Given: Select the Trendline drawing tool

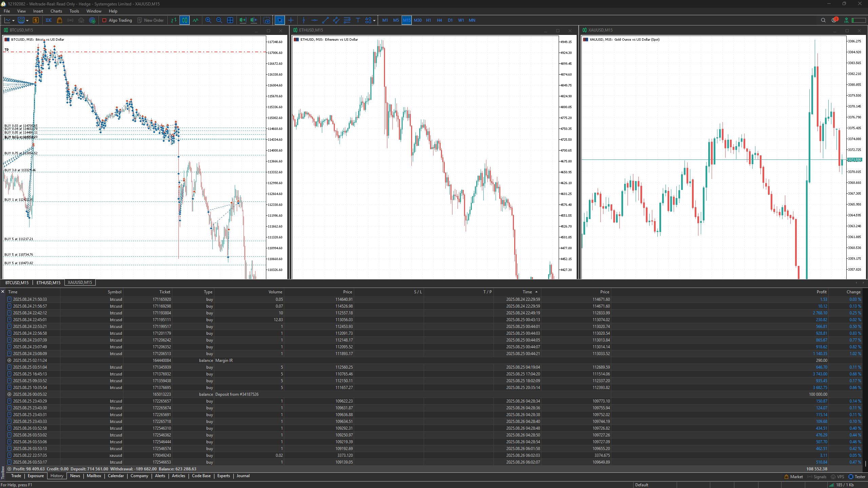Looking at the screenshot, I should pyautogui.click(x=325, y=20).
